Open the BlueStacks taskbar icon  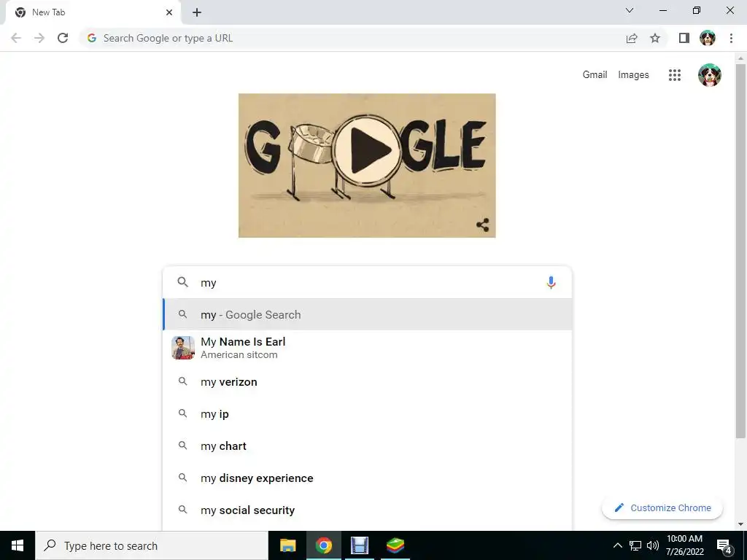point(395,545)
